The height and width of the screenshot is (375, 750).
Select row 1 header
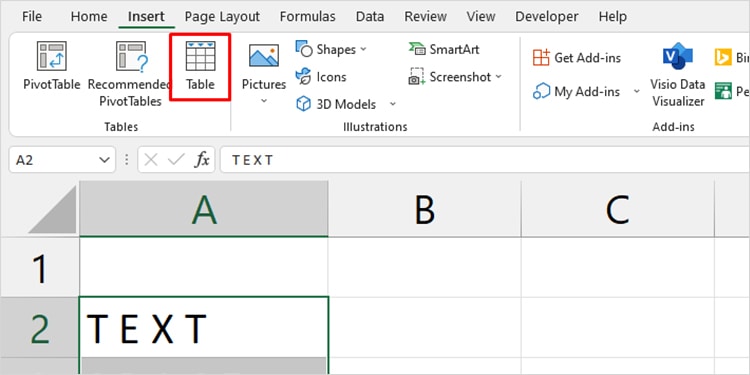(x=40, y=267)
